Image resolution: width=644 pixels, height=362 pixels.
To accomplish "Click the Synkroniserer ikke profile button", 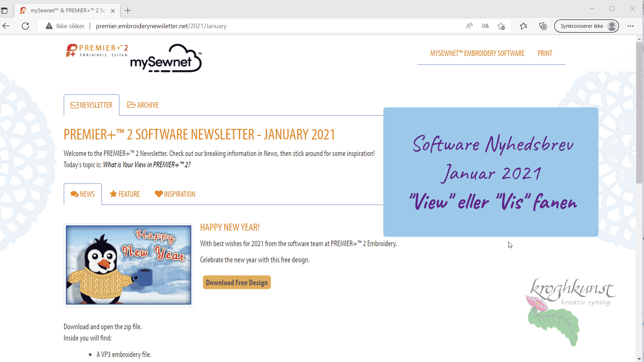I will click(x=586, y=26).
